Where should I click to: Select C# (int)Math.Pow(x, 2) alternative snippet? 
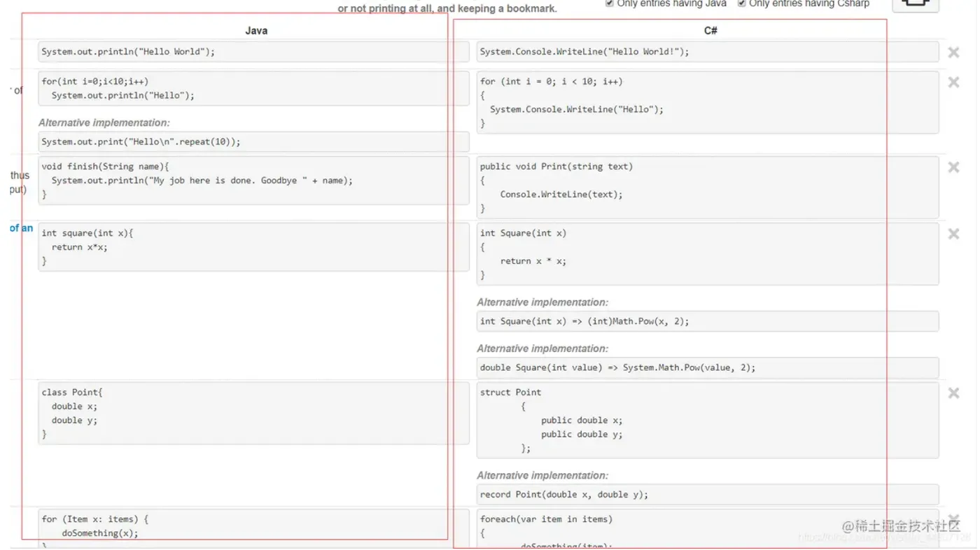[x=708, y=321]
